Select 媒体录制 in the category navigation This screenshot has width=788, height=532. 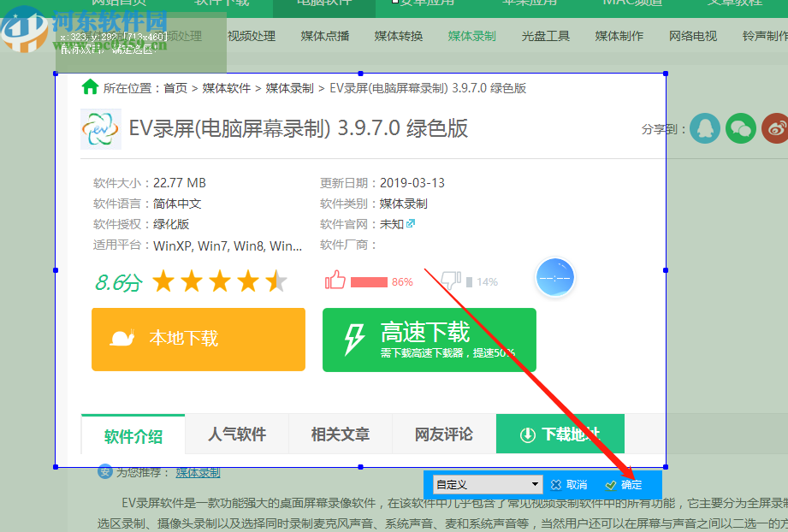[x=471, y=36]
